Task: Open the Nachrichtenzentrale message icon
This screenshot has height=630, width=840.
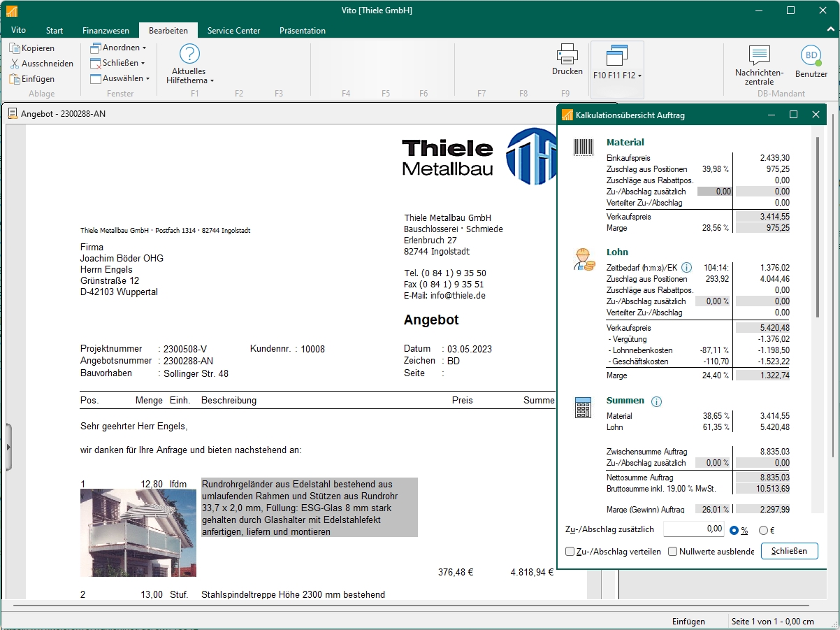Action: (759, 56)
